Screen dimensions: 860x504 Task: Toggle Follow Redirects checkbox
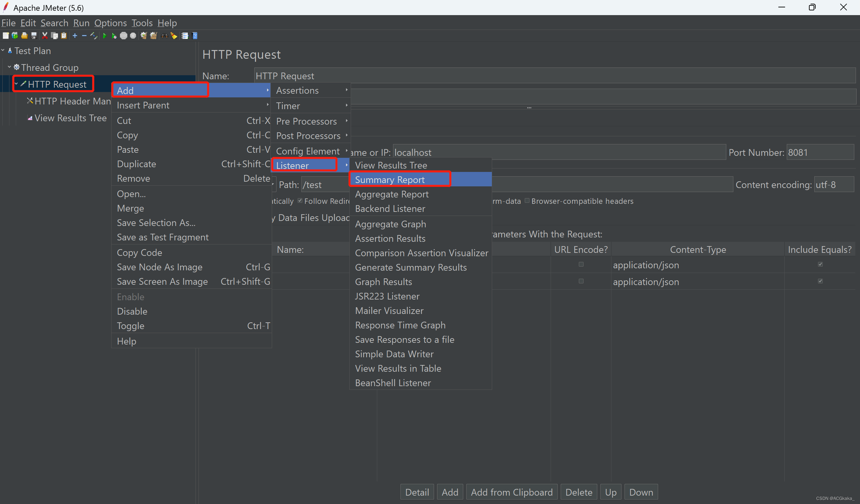tap(300, 201)
